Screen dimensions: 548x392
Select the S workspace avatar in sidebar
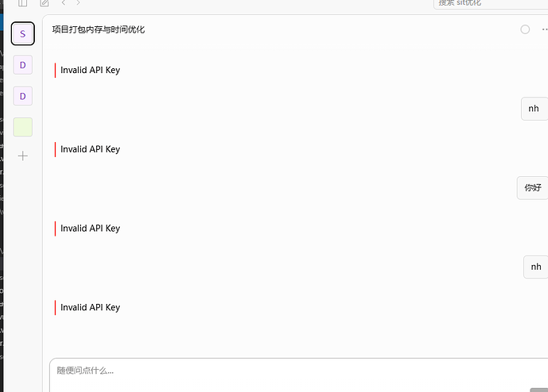tap(23, 33)
